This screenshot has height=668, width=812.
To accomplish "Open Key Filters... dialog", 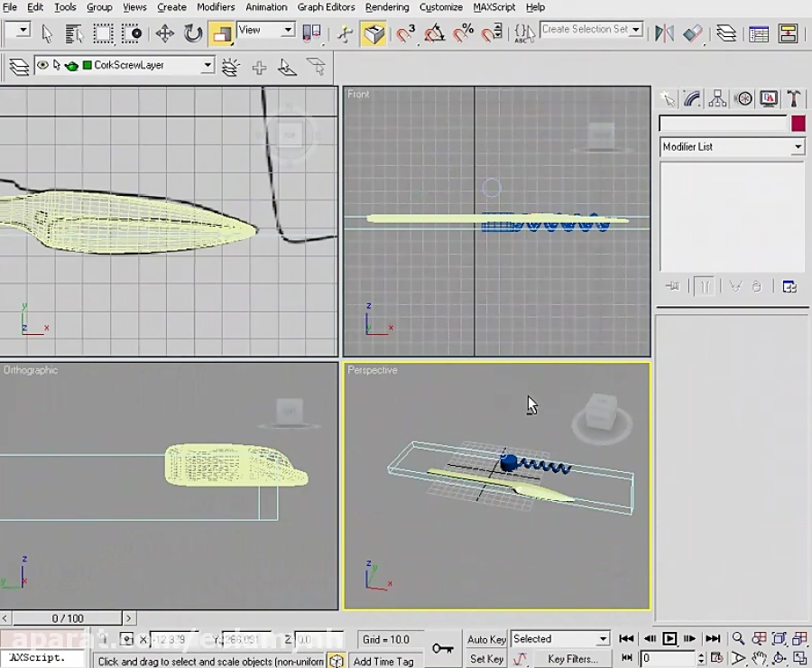I will tap(572, 659).
